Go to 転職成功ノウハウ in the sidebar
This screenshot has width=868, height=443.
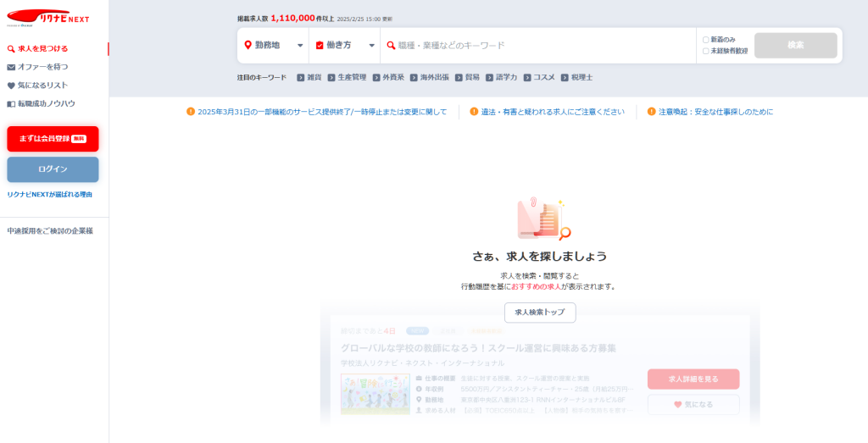coord(46,104)
